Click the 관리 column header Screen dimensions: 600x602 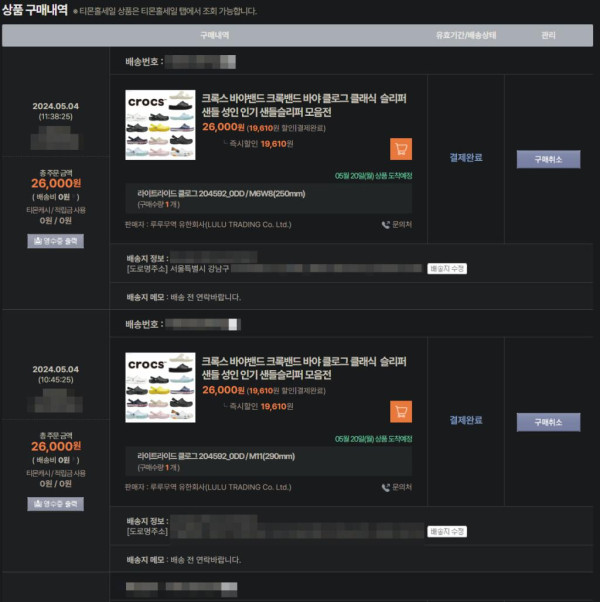[x=548, y=35]
